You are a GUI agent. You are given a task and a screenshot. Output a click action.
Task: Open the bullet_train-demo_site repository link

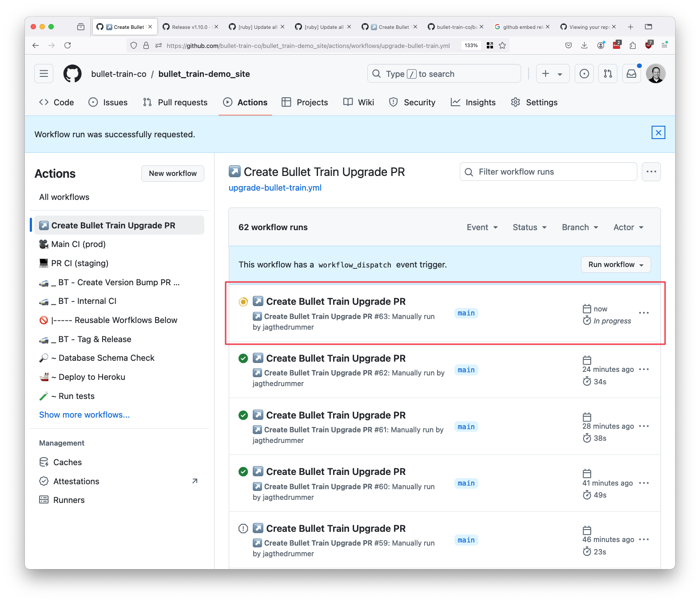(204, 74)
